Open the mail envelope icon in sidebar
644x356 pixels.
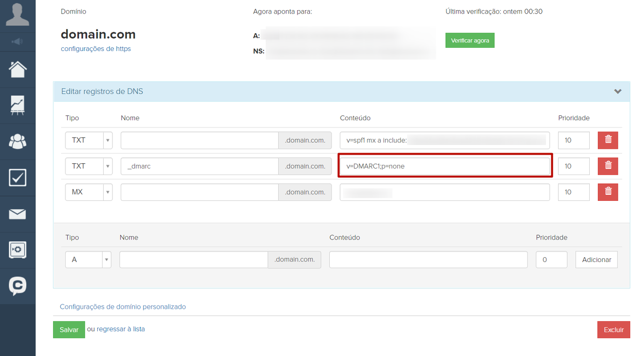[x=18, y=214]
